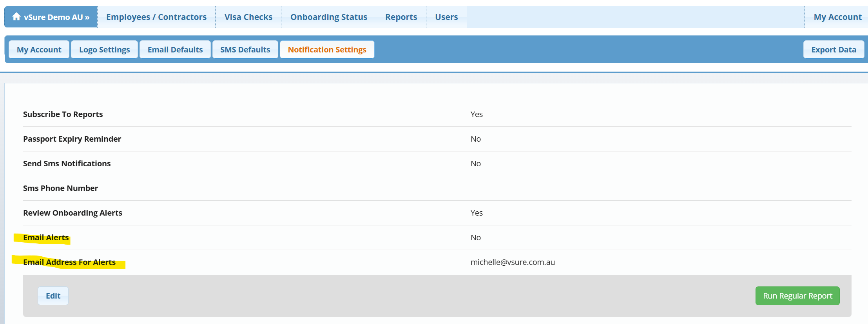Open the Users section
868x324 pixels.
coord(446,17)
